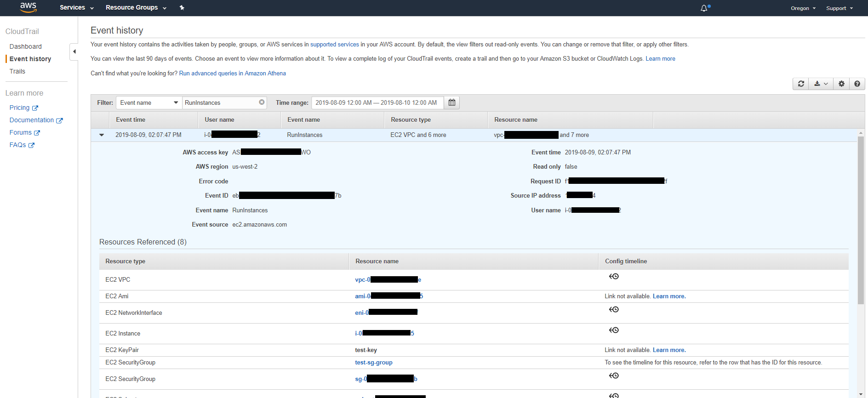Select the Read only 'false' value

[571, 167]
